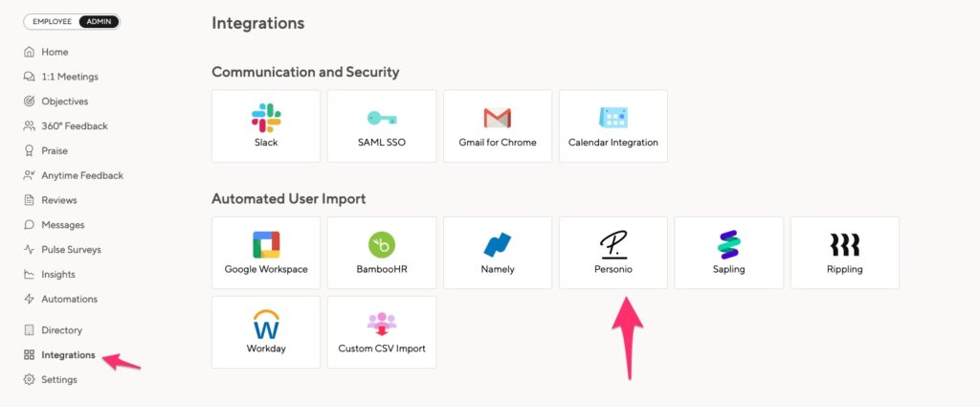
Task: Open Google Workspace user import
Action: pyautogui.click(x=266, y=253)
